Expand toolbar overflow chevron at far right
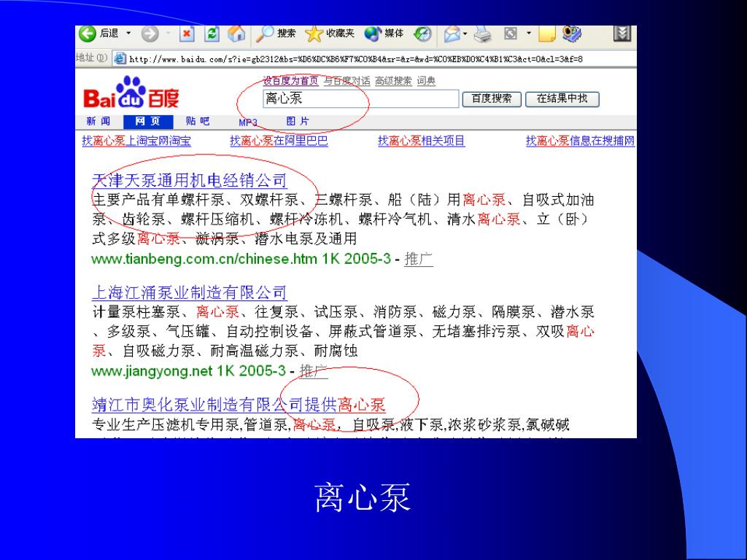The width and height of the screenshot is (747, 560). (622, 34)
